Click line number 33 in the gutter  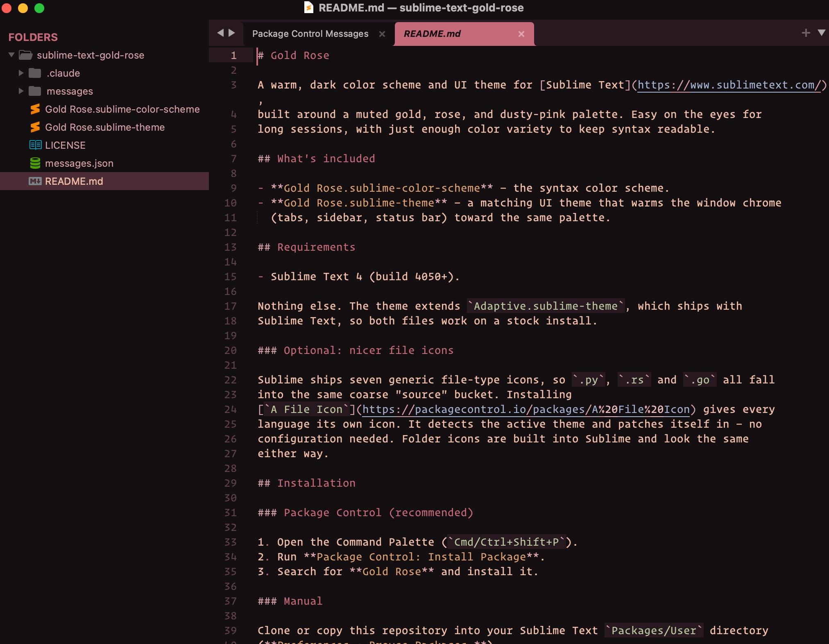tap(231, 542)
